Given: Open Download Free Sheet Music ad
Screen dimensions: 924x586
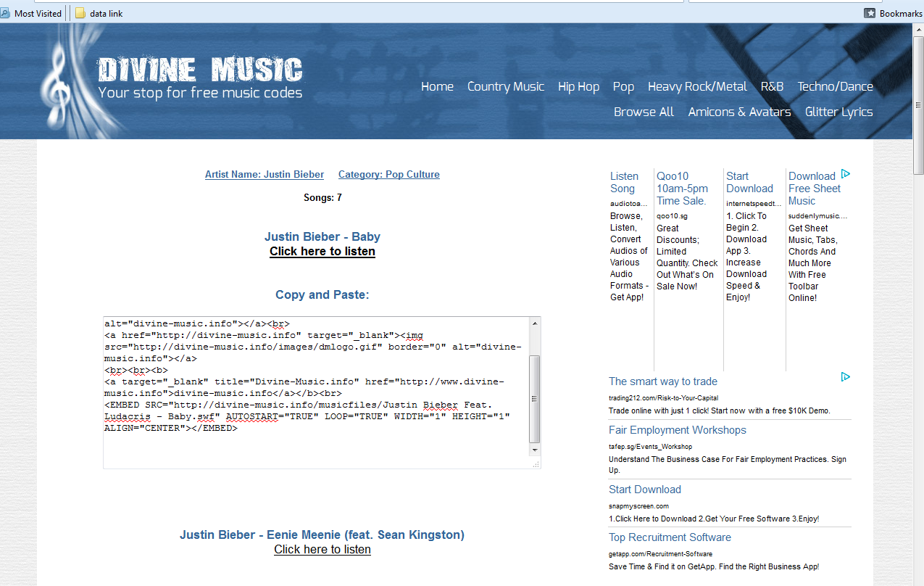Looking at the screenshot, I should (815, 188).
